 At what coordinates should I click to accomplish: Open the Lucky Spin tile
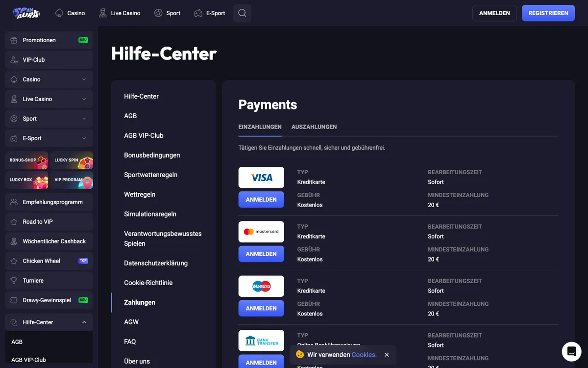[x=72, y=160]
